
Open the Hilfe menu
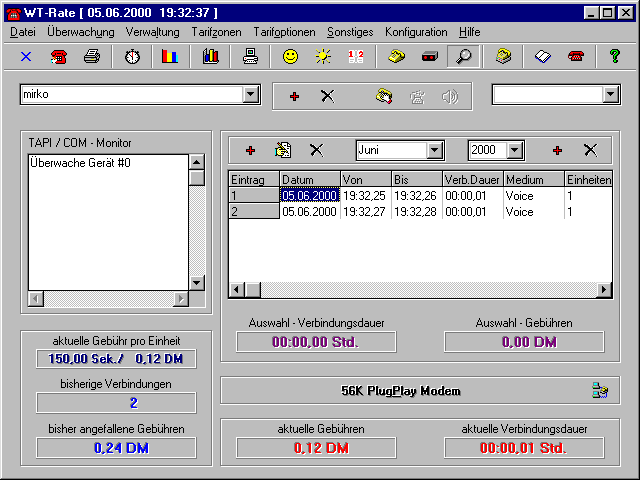coord(469,32)
